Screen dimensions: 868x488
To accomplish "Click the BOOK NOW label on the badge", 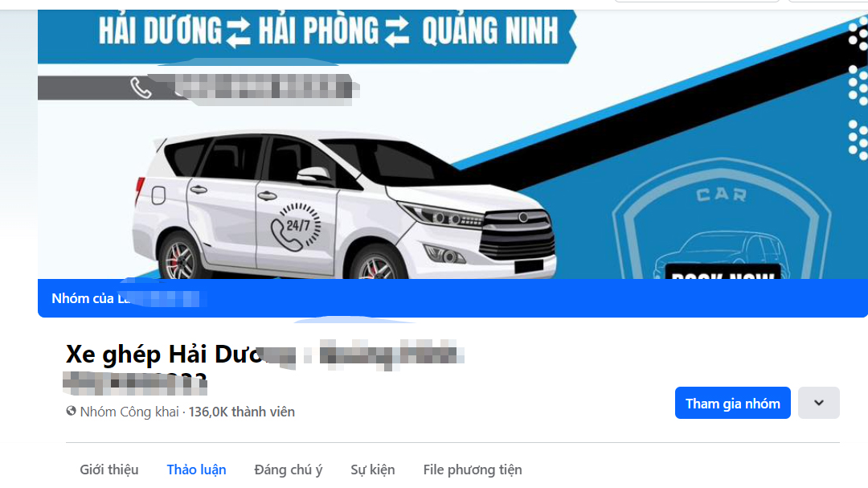I will (723, 274).
